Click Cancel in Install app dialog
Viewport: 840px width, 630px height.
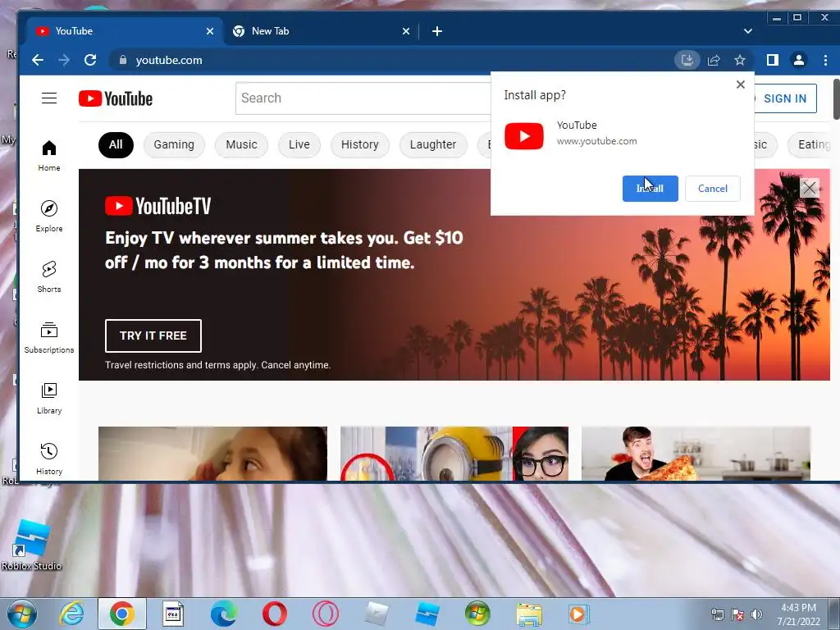click(x=713, y=189)
